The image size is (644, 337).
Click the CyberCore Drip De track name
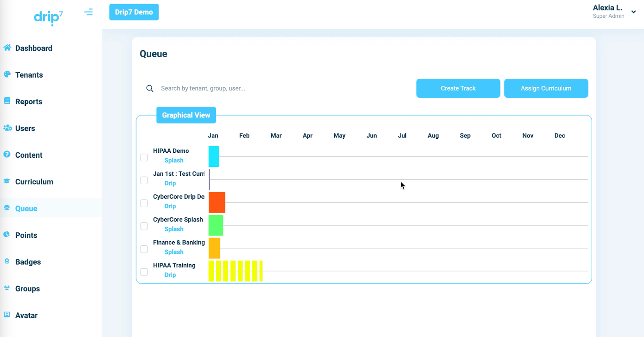(179, 197)
